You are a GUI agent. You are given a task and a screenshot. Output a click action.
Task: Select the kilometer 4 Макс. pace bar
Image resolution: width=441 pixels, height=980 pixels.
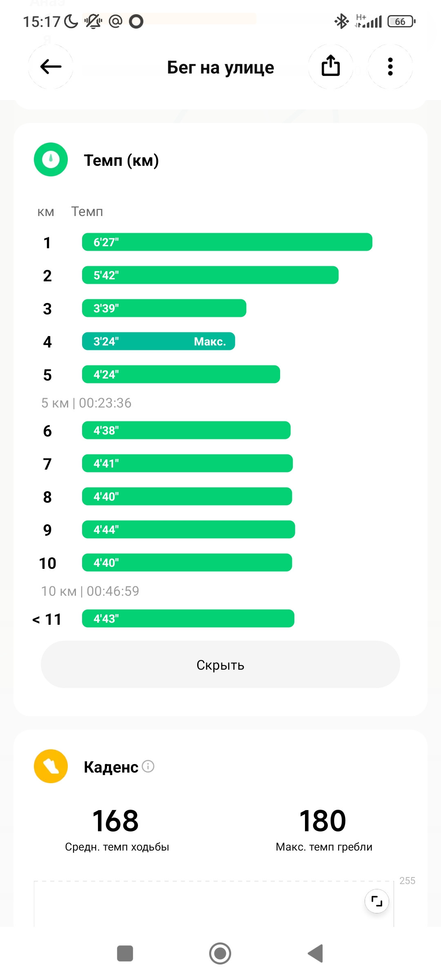point(158,341)
